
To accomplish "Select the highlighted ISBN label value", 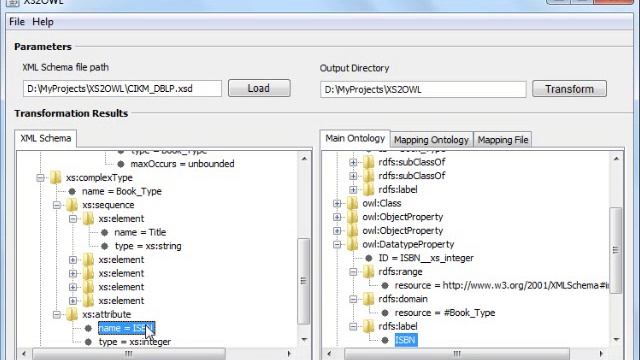I will tap(406, 340).
